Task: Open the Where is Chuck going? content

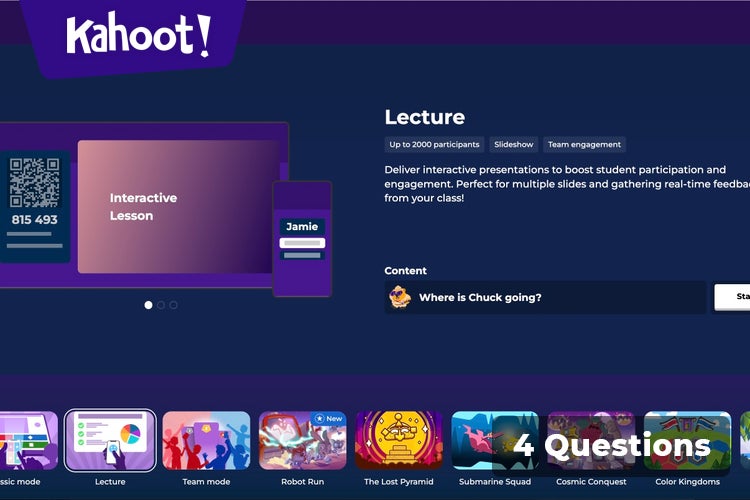Action: [545, 297]
